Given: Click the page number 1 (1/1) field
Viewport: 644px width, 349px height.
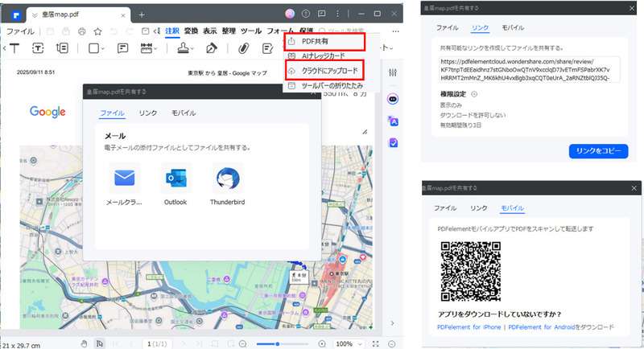Looking at the screenshot, I should (157, 343).
